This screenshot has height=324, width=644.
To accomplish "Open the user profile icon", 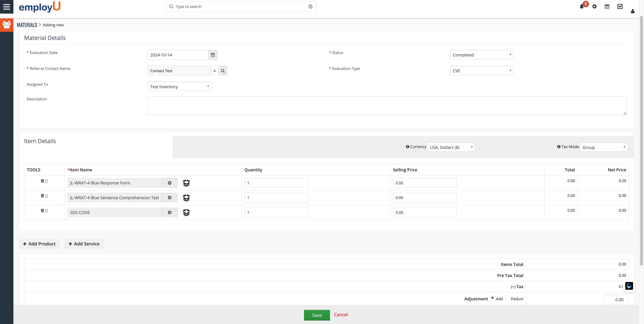I will click(x=633, y=11).
